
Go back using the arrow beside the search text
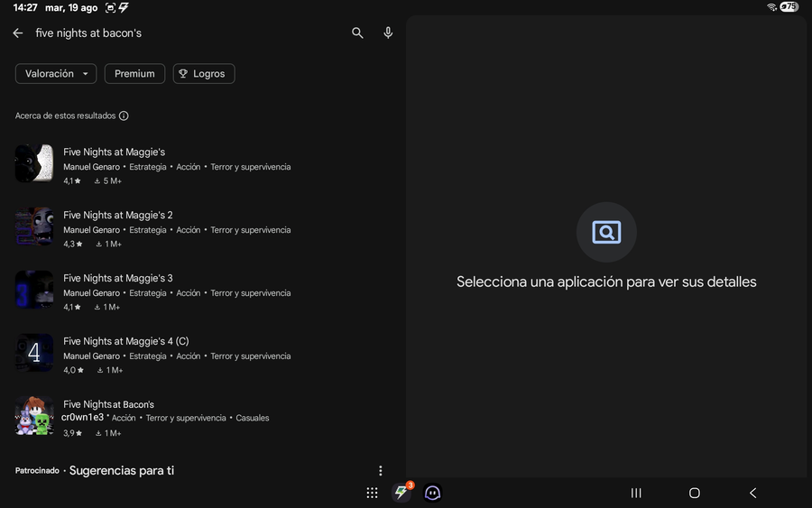(18, 33)
